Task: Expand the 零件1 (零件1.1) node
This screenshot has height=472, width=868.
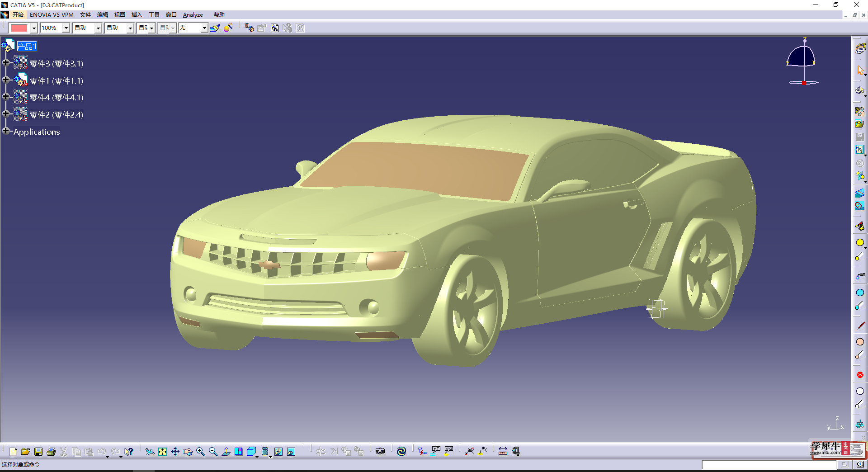Action: [6, 80]
